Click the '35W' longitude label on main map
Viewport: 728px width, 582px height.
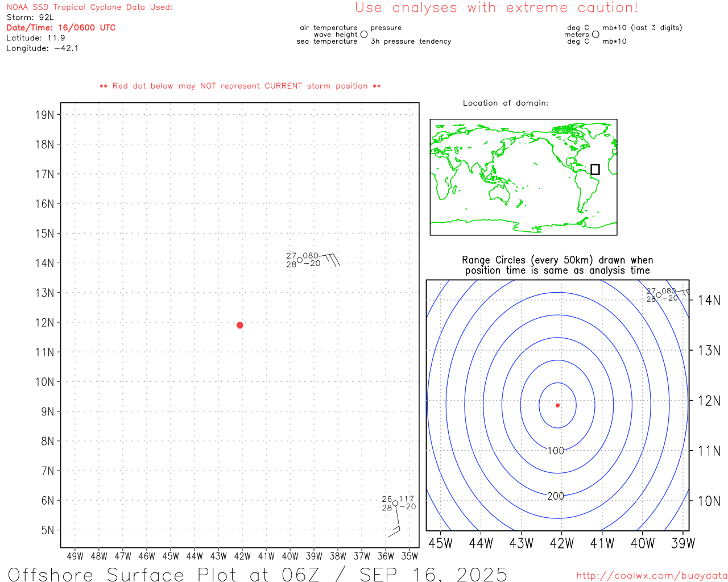pyautogui.click(x=409, y=556)
